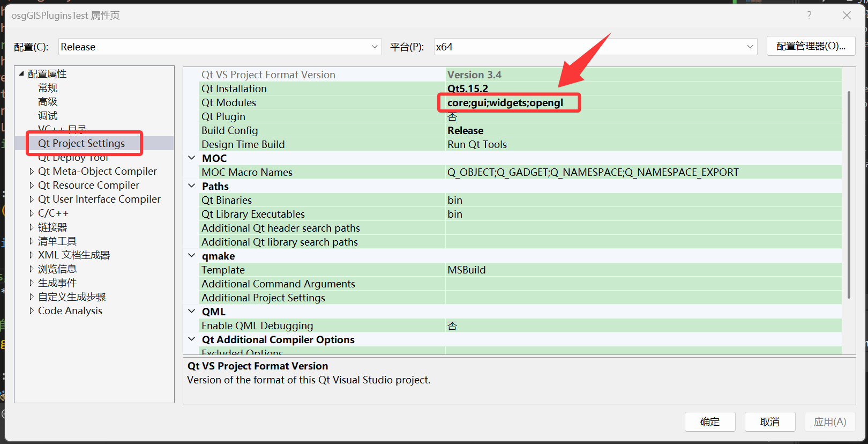Click Design Time Build value Run Qt Tools
The height and width of the screenshot is (444, 868).
point(643,144)
